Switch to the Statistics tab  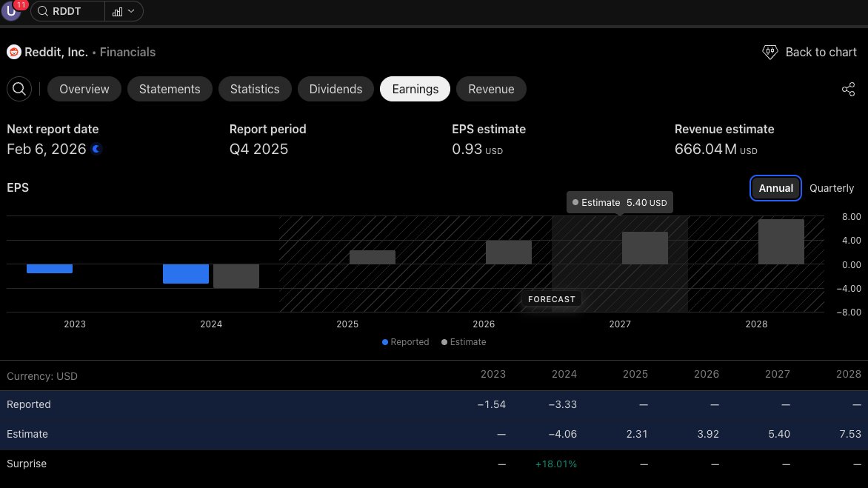pos(255,89)
